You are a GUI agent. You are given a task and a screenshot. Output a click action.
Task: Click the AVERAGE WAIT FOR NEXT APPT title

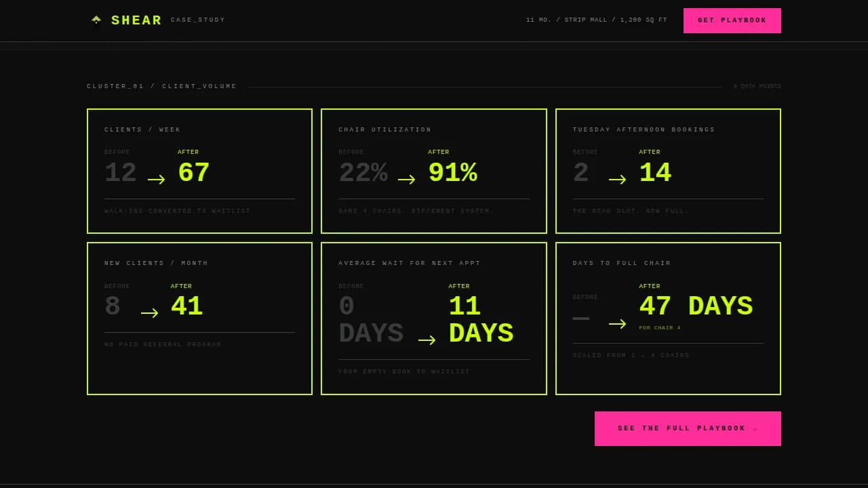pyautogui.click(x=410, y=263)
